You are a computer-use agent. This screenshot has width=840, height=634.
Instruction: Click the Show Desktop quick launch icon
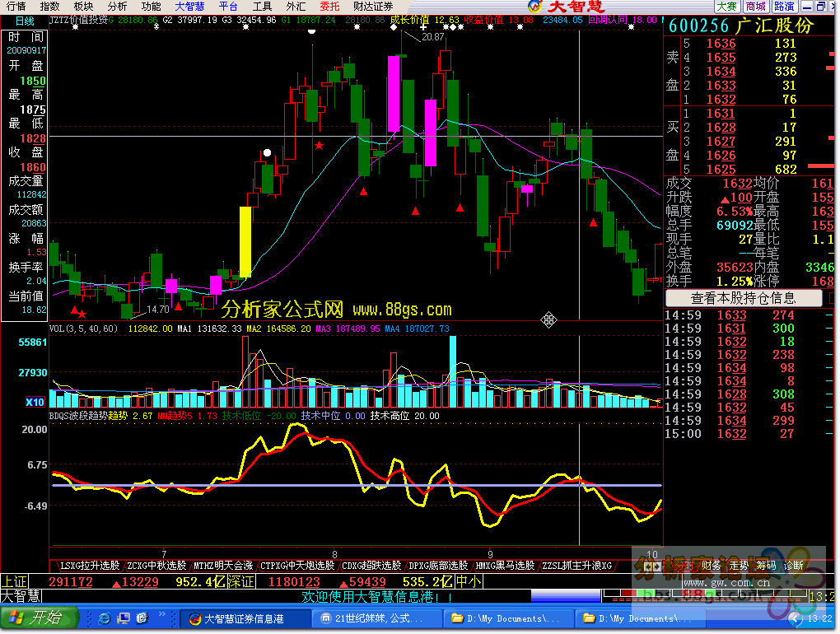[124, 618]
